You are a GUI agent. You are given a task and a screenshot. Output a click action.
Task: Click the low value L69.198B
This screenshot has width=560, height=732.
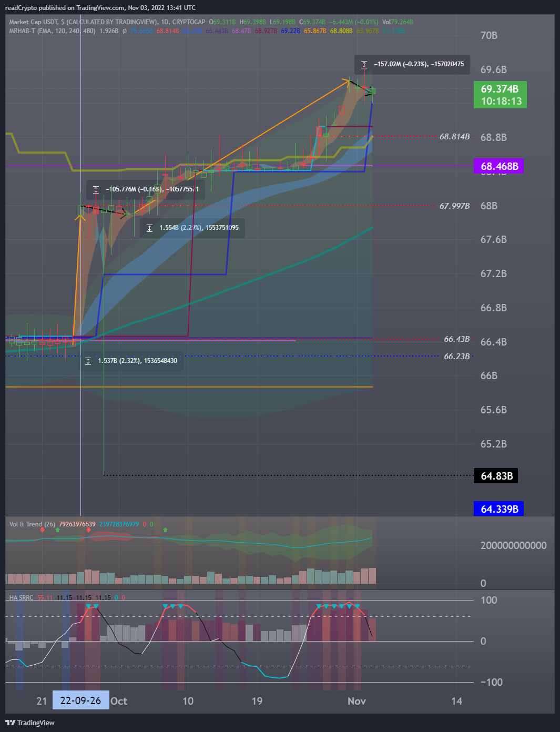click(283, 22)
